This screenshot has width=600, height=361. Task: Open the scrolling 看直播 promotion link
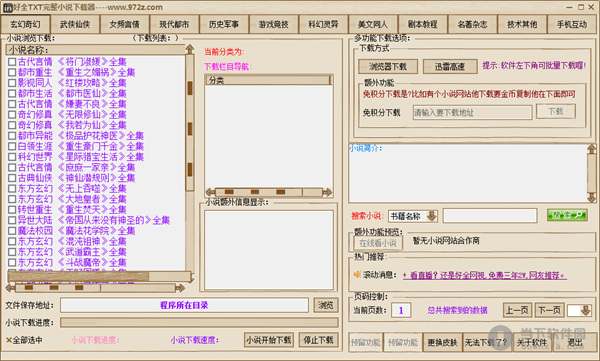coord(484,275)
